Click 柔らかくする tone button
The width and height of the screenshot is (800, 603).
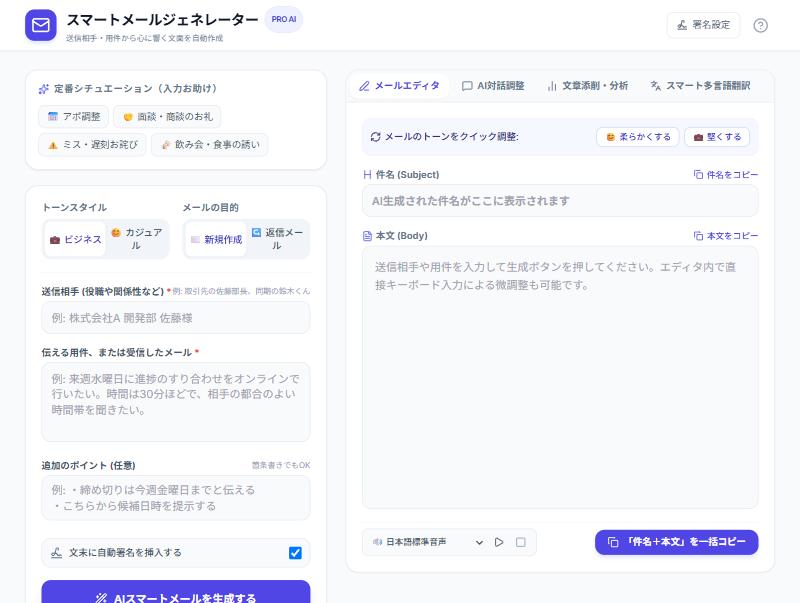click(638, 137)
